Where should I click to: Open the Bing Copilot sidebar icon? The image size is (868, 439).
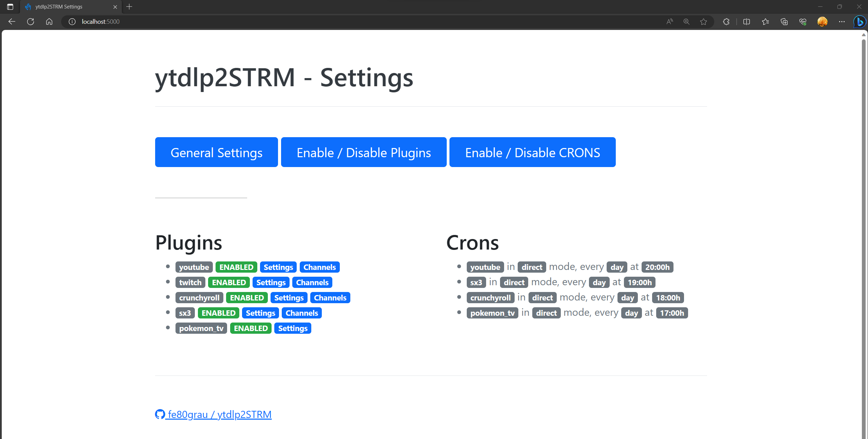[x=860, y=22]
